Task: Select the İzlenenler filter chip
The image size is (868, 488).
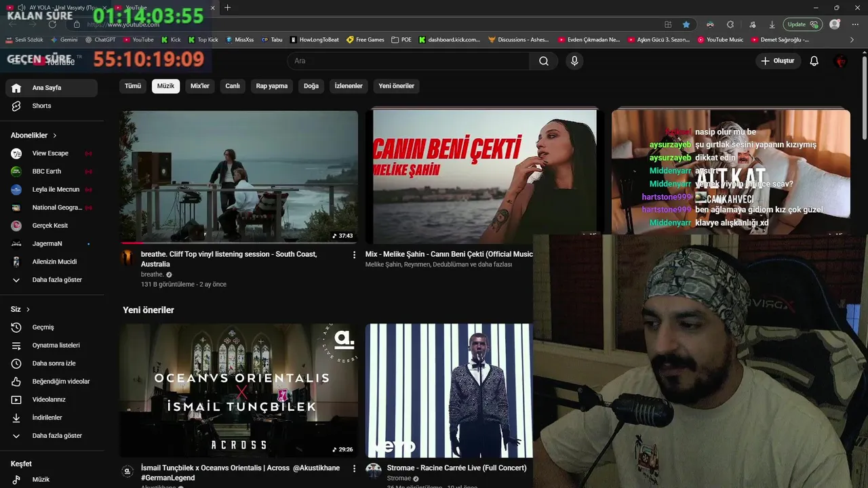Action: [349, 86]
